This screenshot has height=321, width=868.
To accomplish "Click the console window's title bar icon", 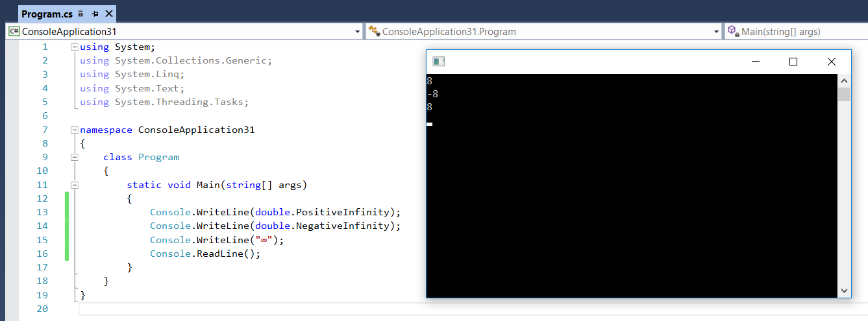I will point(439,62).
